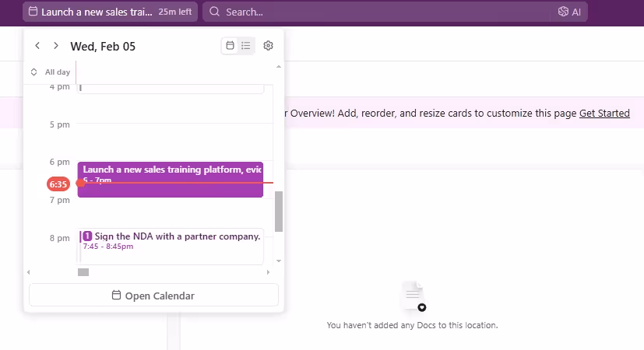
Task: Open calendar settings gear
Action: [268, 46]
